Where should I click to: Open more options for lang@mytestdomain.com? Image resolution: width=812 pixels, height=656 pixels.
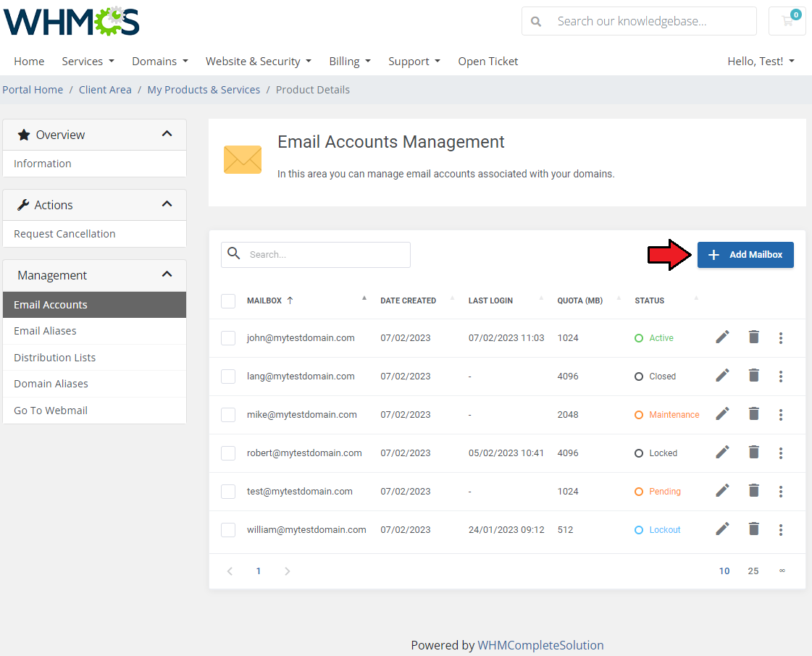coord(781,377)
